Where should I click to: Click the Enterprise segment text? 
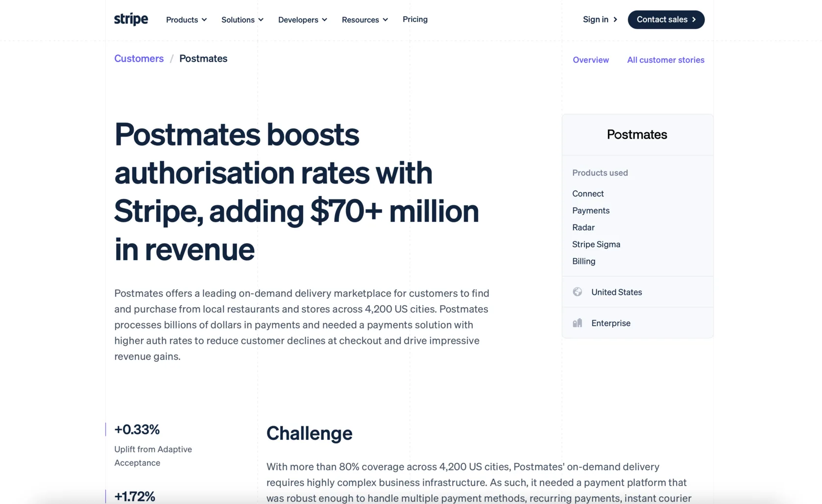point(611,323)
